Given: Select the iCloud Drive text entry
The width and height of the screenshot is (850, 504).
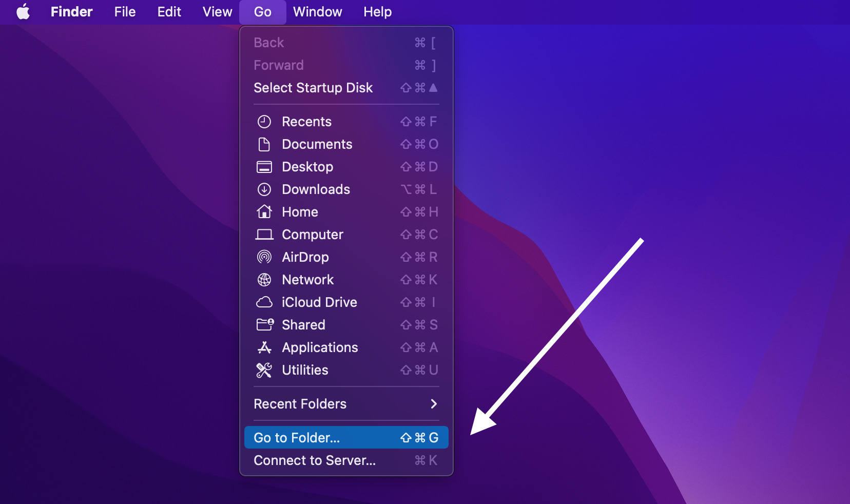Looking at the screenshot, I should click(x=319, y=302).
